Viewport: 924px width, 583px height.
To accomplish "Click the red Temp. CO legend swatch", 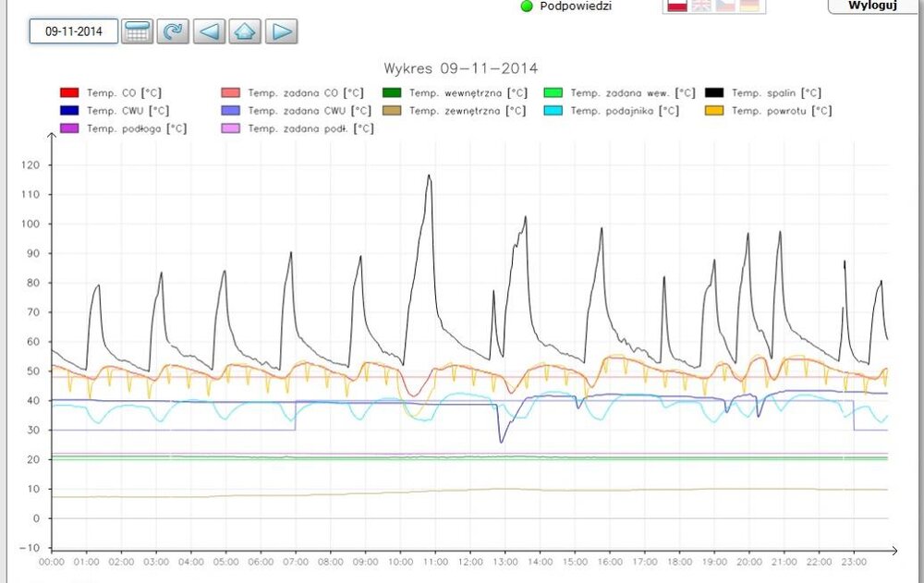I will click(x=69, y=92).
